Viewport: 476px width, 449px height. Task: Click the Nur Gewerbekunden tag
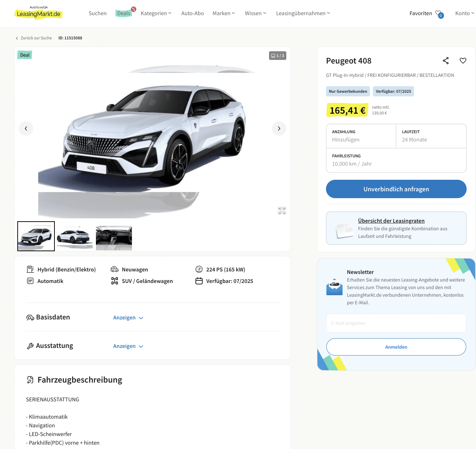pyautogui.click(x=348, y=91)
